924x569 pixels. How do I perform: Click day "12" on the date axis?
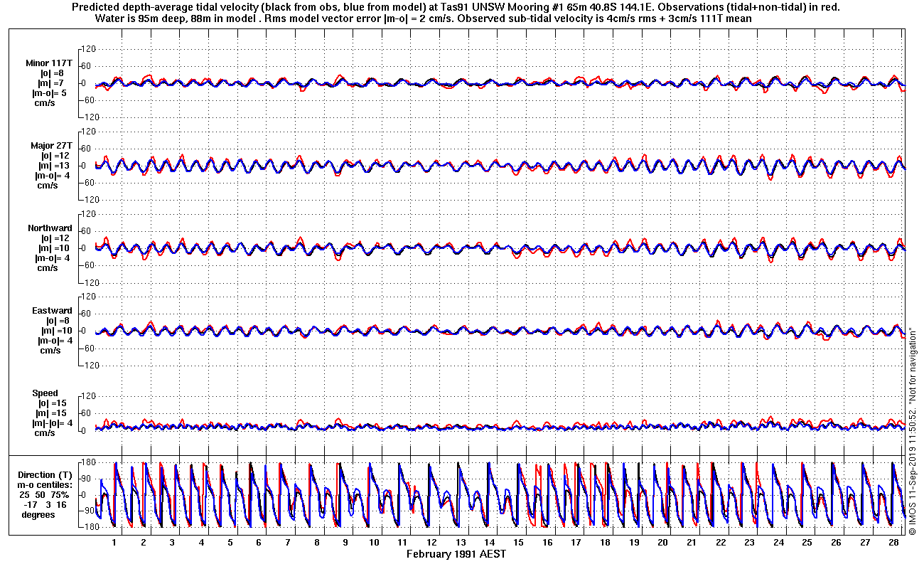pos(432,542)
